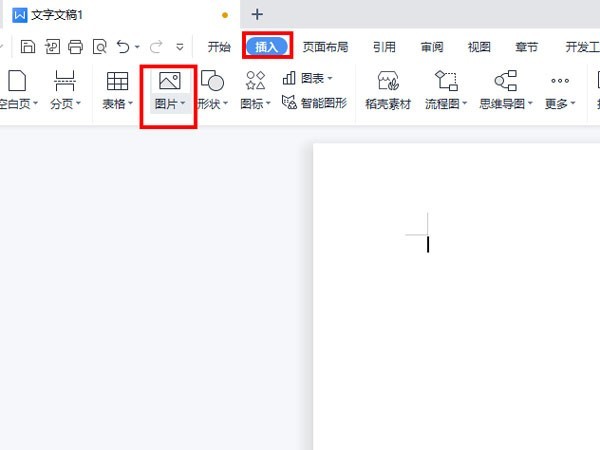
Task: Expand the 图片 dropdown label
Action: [170, 103]
